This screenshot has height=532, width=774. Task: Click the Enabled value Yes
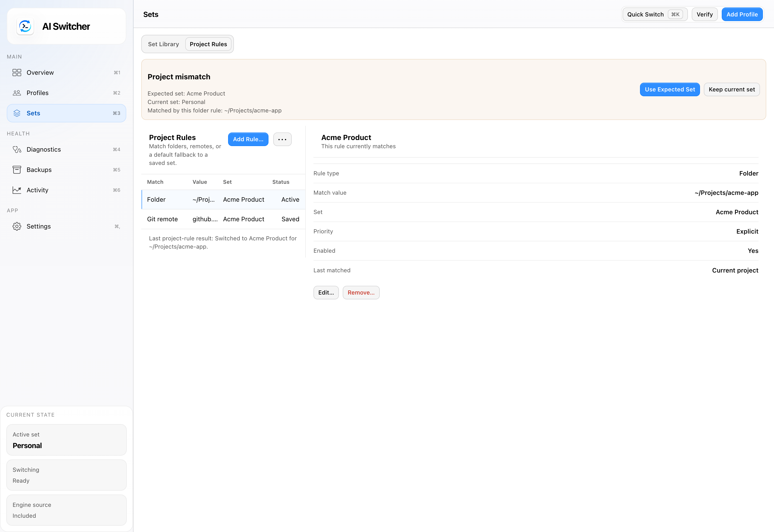click(753, 251)
